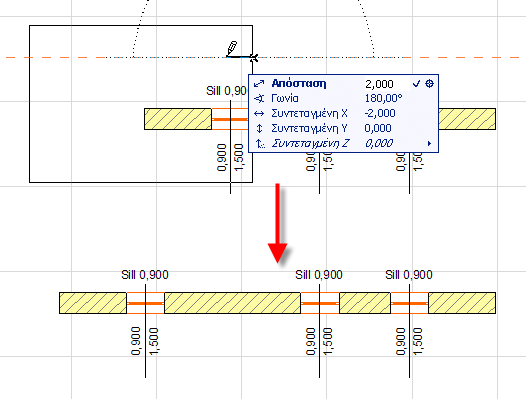Click the elevation icon of Συντεταγμένη Z
The height and width of the screenshot is (399, 526).
pyautogui.click(x=260, y=144)
